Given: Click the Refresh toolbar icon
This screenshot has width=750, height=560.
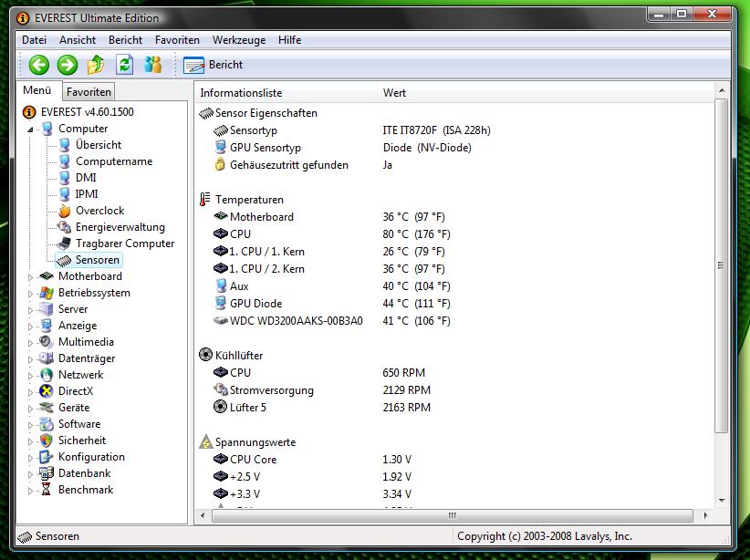Looking at the screenshot, I should [124, 65].
